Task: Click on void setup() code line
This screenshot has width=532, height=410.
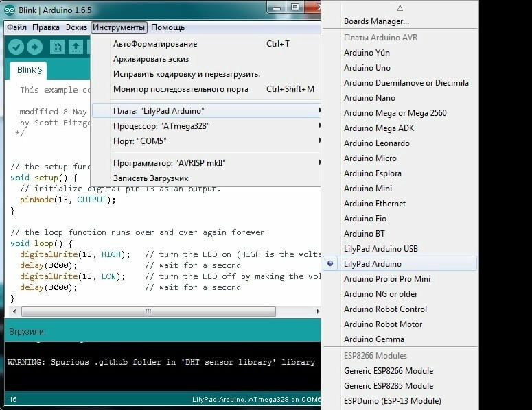Action: click(44, 178)
